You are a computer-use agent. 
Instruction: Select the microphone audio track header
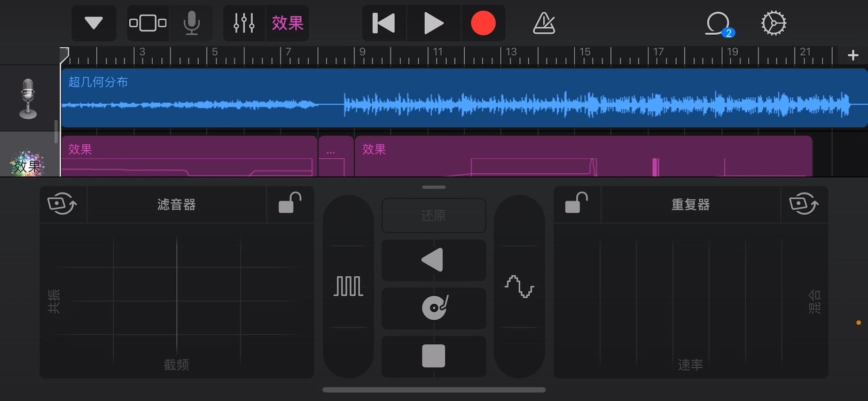[28, 98]
